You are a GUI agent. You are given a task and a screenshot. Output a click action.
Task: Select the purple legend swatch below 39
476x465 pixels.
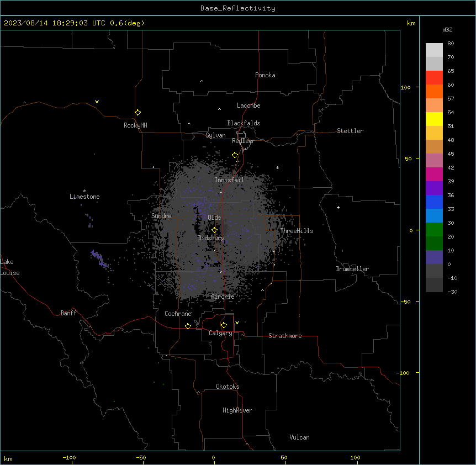434,188
